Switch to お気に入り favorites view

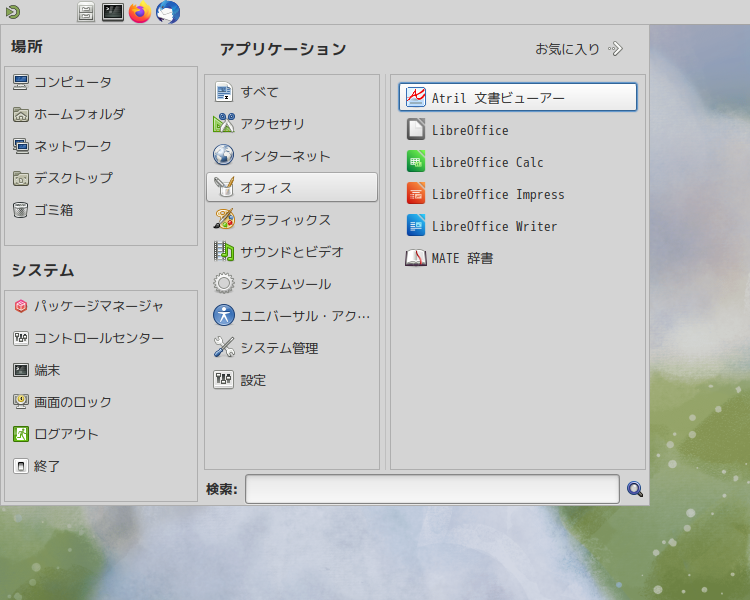coord(579,49)
